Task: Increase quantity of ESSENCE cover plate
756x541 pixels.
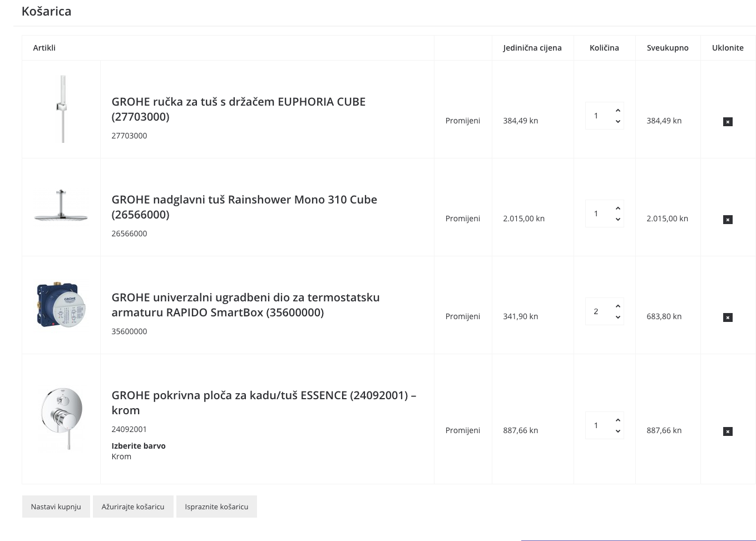Action: pos(617,420)
